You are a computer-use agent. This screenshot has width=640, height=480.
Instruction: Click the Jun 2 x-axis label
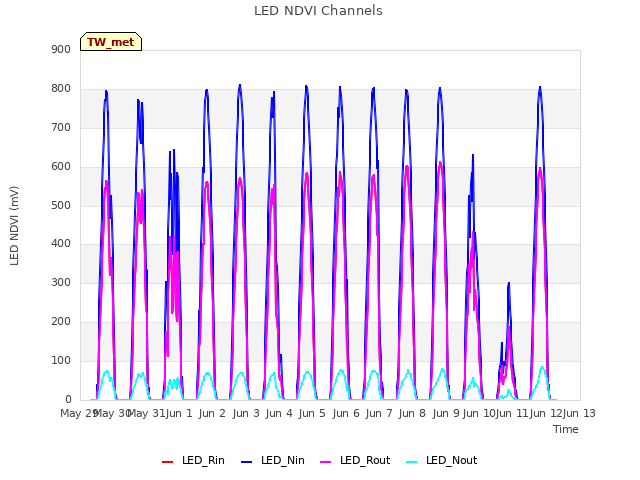click(x=212, y=413)
